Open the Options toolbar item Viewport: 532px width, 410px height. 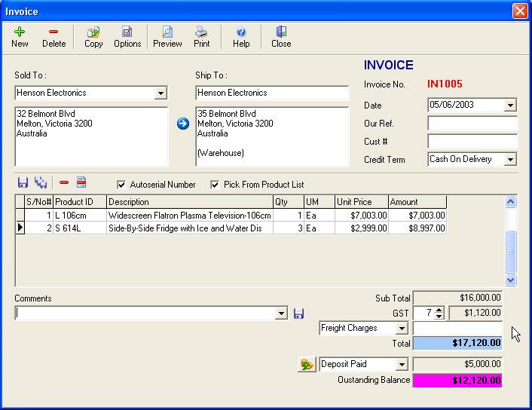coord(127,37)
